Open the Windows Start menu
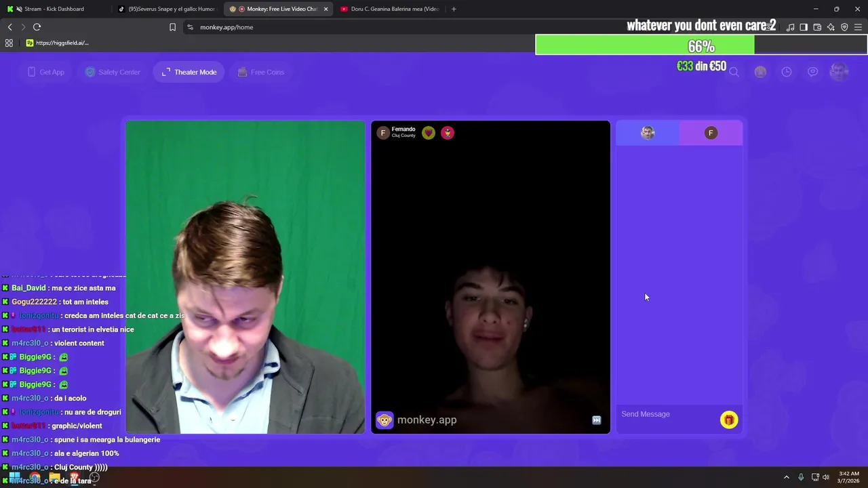The height and width of the screenshot is (488, 868). tap(14, 477)
